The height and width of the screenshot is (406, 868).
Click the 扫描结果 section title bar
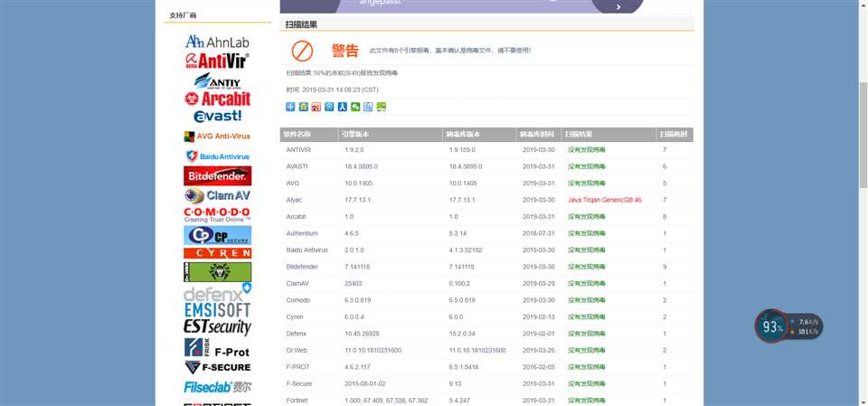(486, 25)
